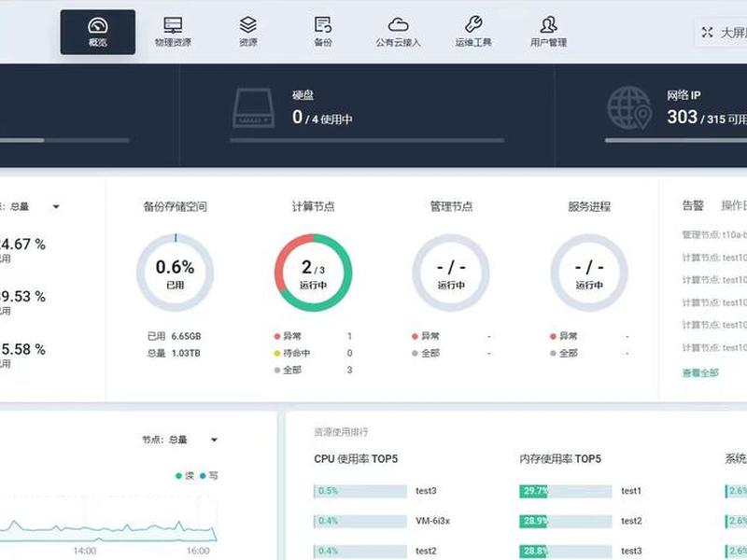This screenshot has height=560, width=747.
Task: Expand the 总量 node dropdown at top left
Action: (56, 206)
